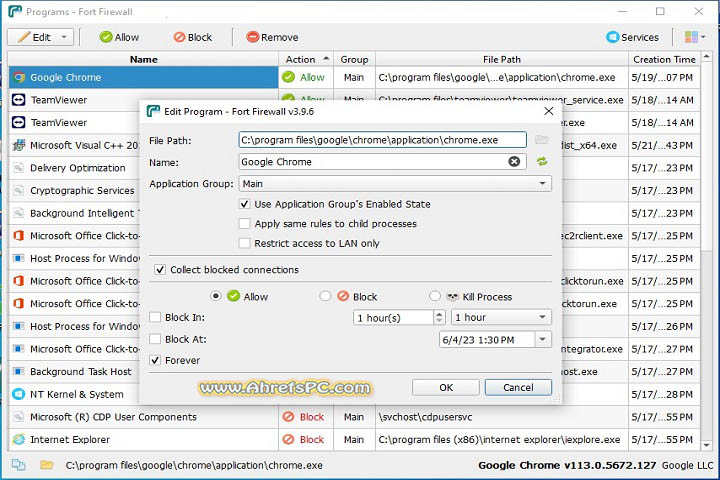The image size is (720, 480).
Task: Expand the Edit button dropdown arrow
Action: 64,37
